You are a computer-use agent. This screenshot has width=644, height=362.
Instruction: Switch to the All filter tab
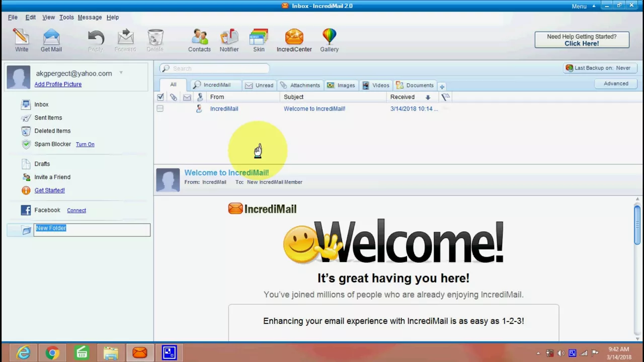pos(173,84)
